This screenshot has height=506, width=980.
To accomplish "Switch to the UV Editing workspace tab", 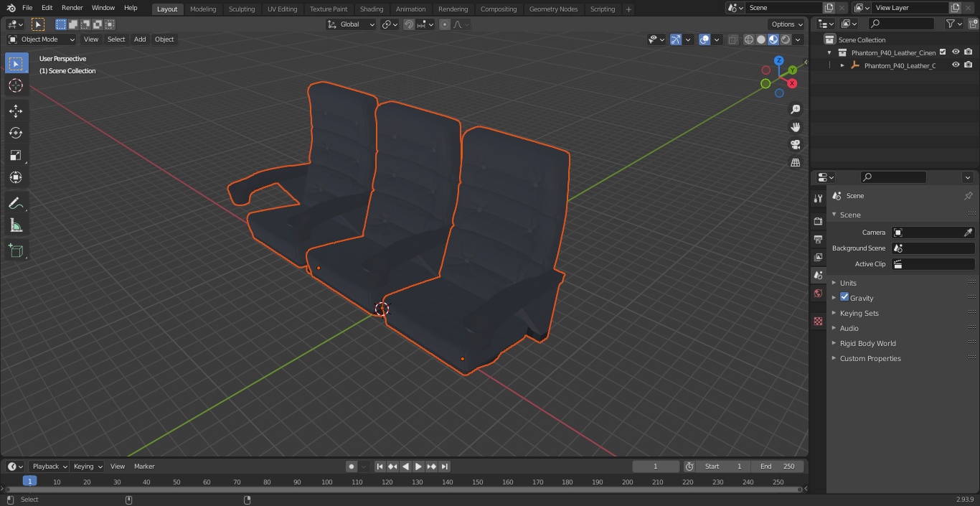I will click(282, 9).
